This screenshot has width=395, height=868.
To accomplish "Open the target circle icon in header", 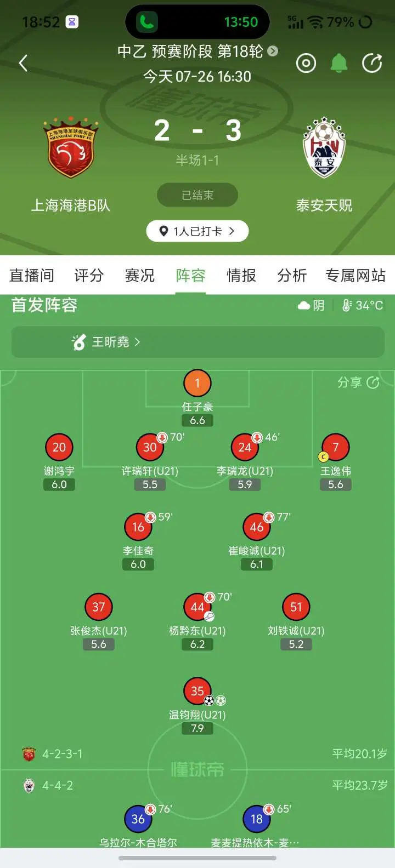I will tap(306, 64).
